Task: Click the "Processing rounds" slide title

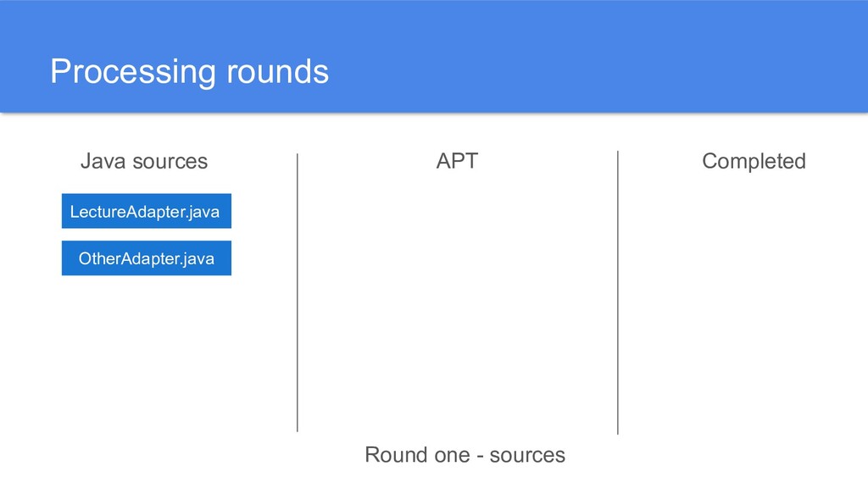Action: [x=189, y=71]
